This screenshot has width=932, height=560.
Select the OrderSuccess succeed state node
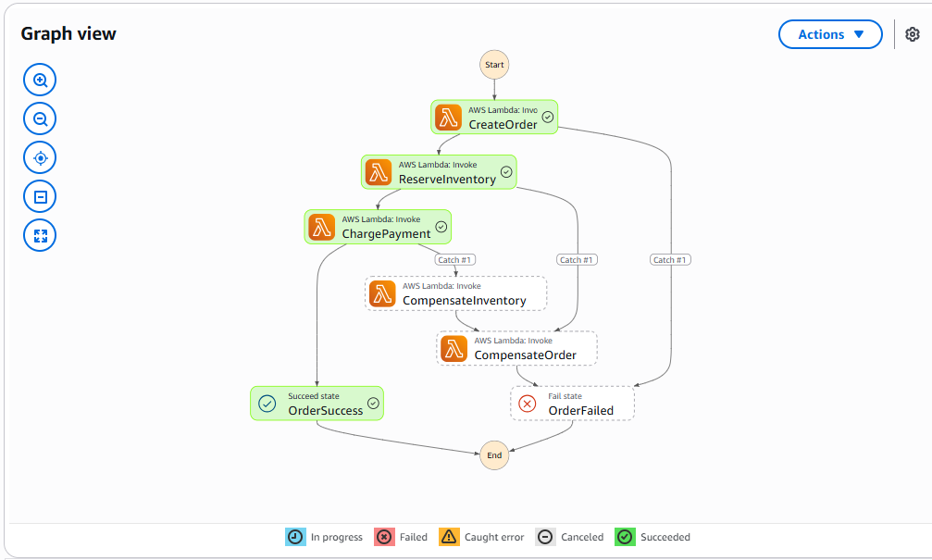click(x=317, y=404)
